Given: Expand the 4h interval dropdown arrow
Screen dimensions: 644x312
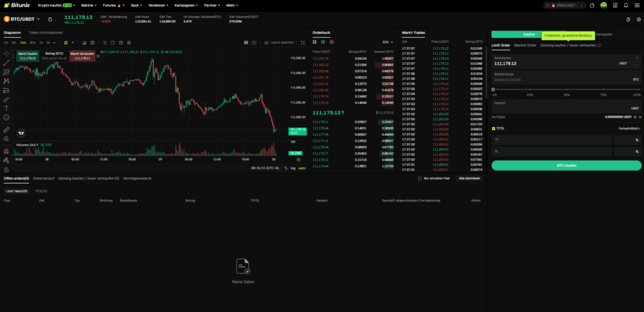Looking at the screenshot, I should point(54,42).
